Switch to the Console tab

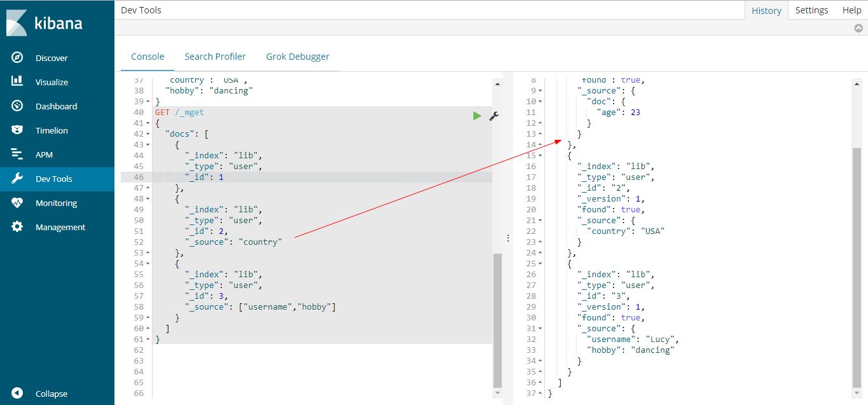point(148,57)
